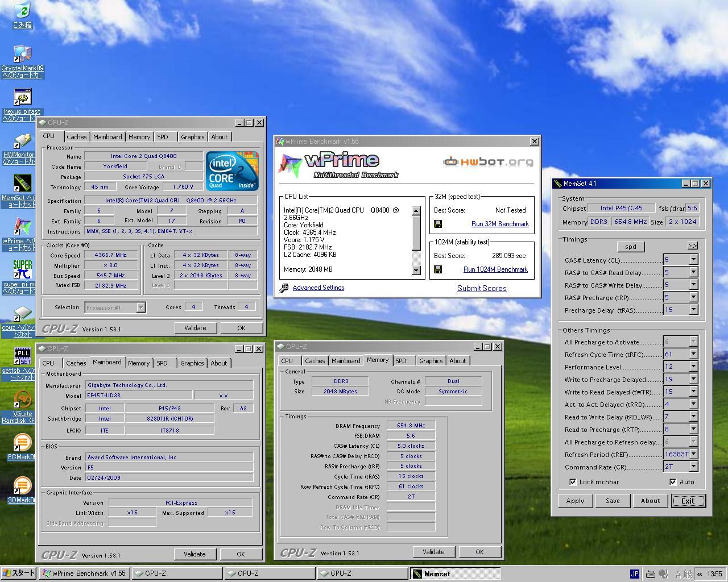
Task: Click the Run 32M Benchmark link
Action: (x=500, y=224)
